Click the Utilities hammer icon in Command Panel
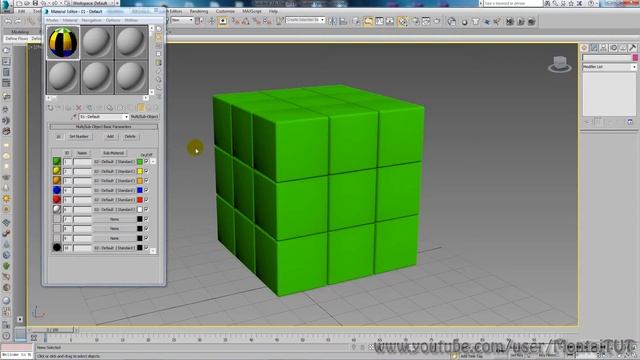 click(632, 48)
